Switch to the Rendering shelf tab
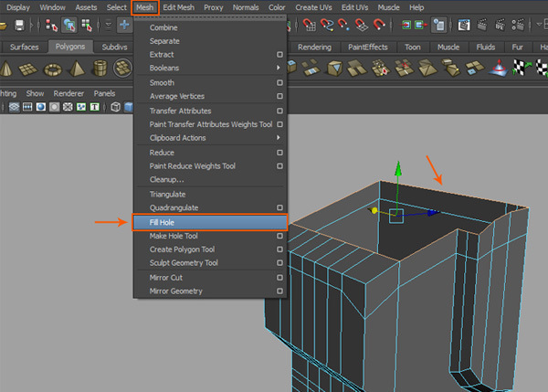The width and height of the screenshot is (548, 392). tap(314, 48)
